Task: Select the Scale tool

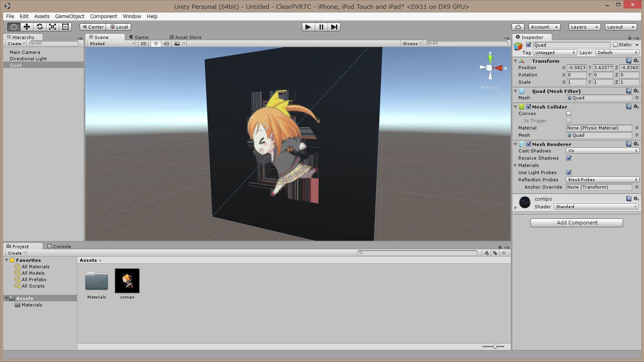Action: (52, 27)
